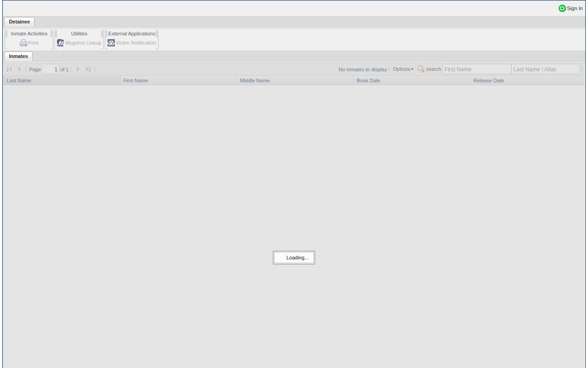Focus the Last Name \ Alias field
588x368 pixels.
546,69
